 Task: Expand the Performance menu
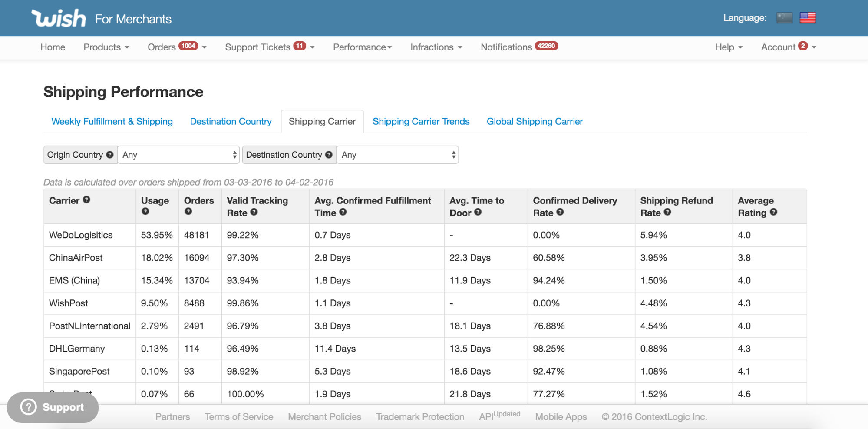[x=363, y=47]
